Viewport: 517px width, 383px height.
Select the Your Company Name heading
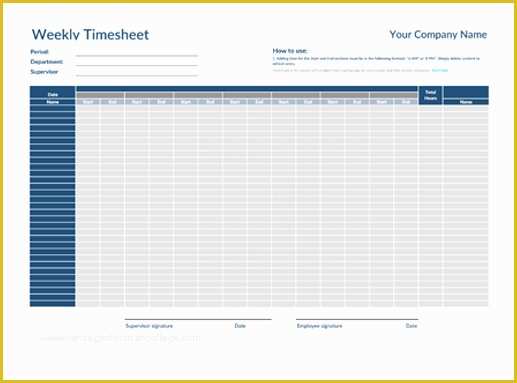(438, 35)
